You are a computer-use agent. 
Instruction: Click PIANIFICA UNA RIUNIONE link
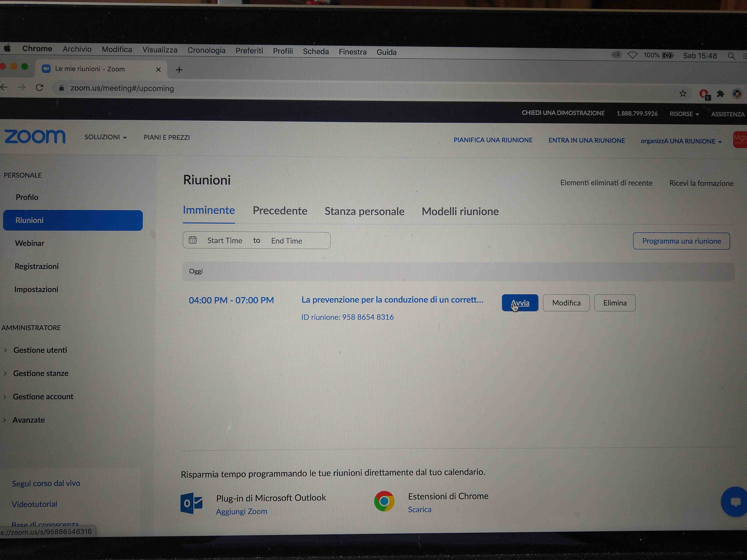pyautogui.click(x=493, y=140)
